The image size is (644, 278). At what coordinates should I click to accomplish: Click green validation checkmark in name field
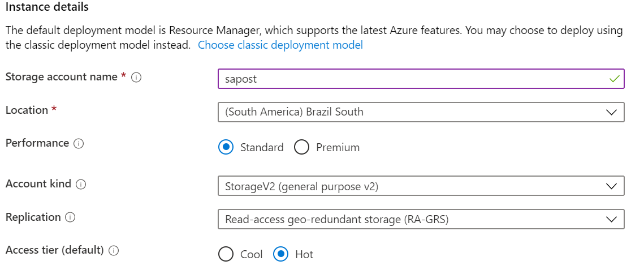(615, 79)
